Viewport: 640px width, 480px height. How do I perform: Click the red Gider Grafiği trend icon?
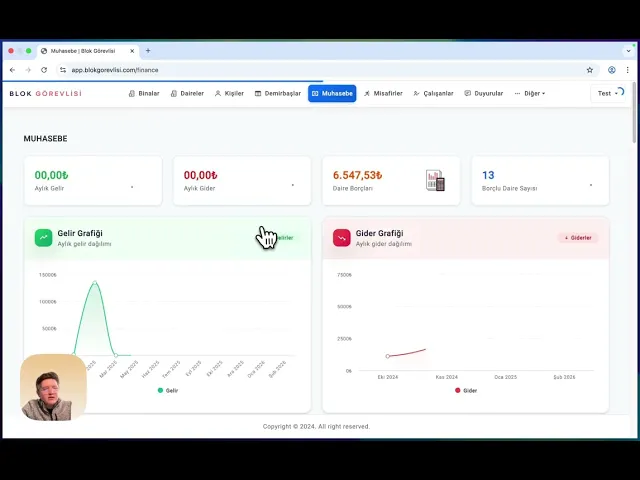click(342, 238)
